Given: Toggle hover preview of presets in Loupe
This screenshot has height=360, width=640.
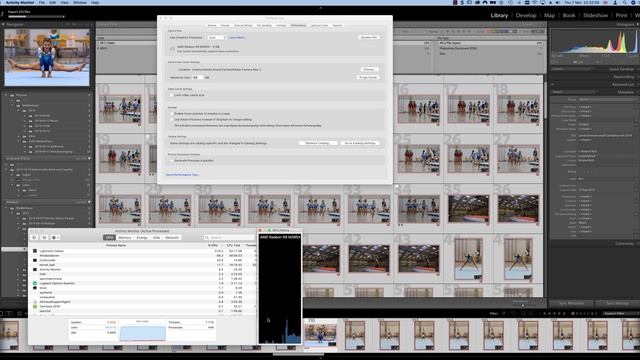Looking at the screenshot, I should (172, 113).
